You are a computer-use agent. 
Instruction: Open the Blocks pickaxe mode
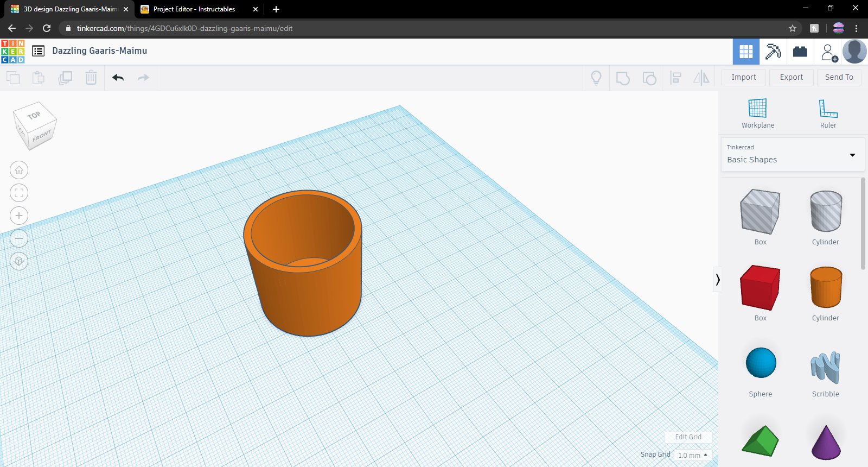click(773, 52)
